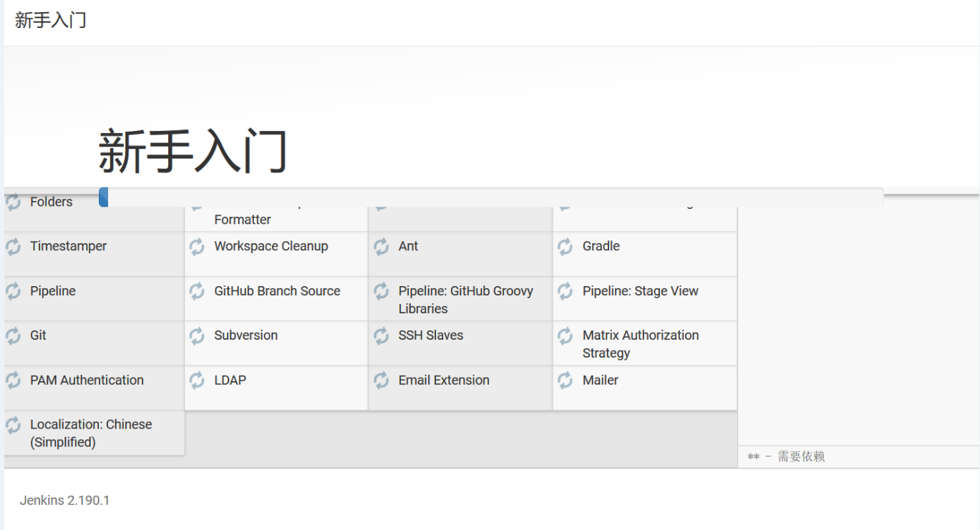Click the sync icon next to SSH Slaves

coord(382,336)
